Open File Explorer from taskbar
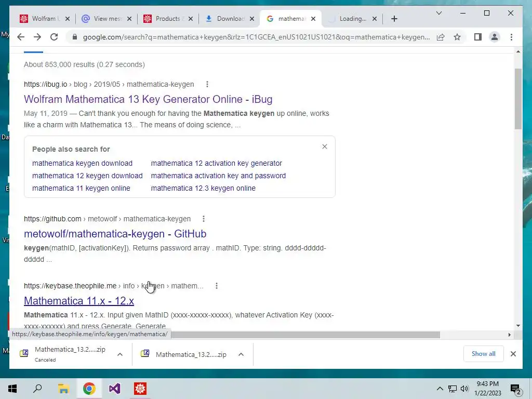This screenshot has height=399, width=532. [x=63, y=389]
